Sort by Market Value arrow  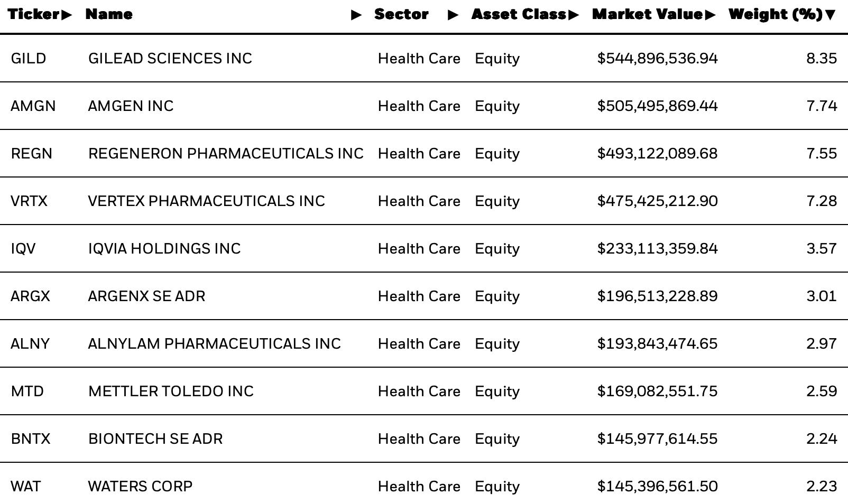pyautogui.click(x=710, y=15)
